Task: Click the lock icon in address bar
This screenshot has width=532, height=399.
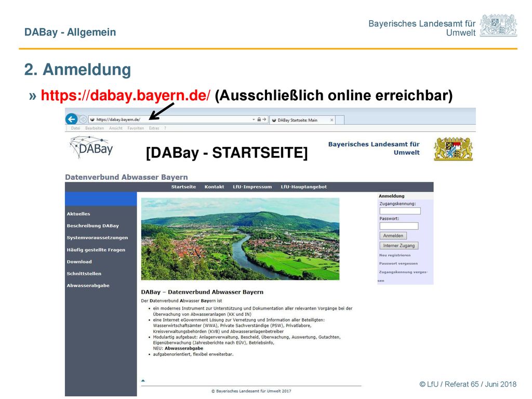Action: [x=259, y=119]
